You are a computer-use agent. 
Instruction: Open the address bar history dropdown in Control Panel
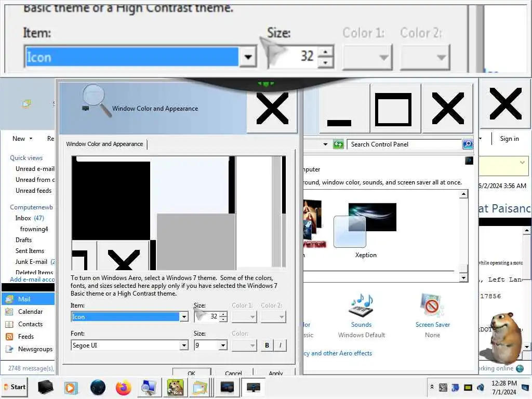point(325,144)
